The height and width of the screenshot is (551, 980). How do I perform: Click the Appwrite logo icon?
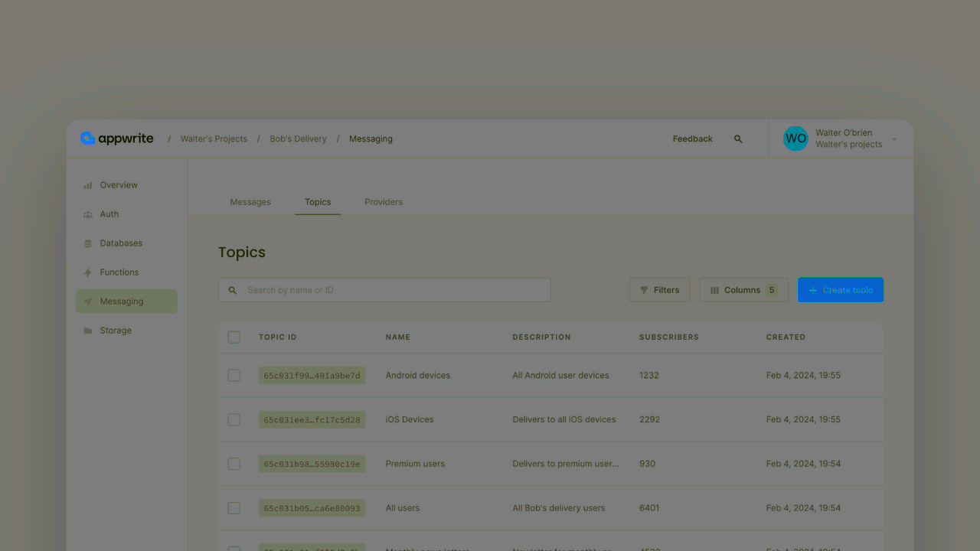click(x=87, y=139)
